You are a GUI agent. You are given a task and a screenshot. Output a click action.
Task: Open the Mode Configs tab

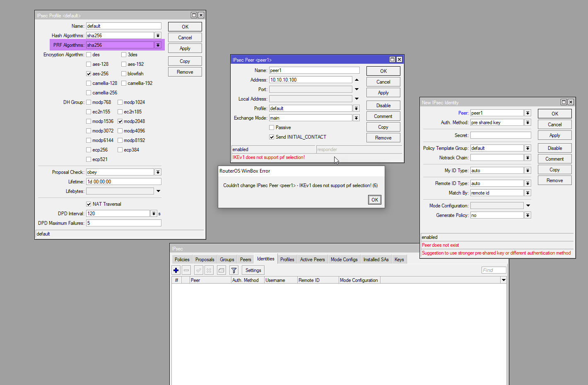pyautogui.click(x=344, y=260)
